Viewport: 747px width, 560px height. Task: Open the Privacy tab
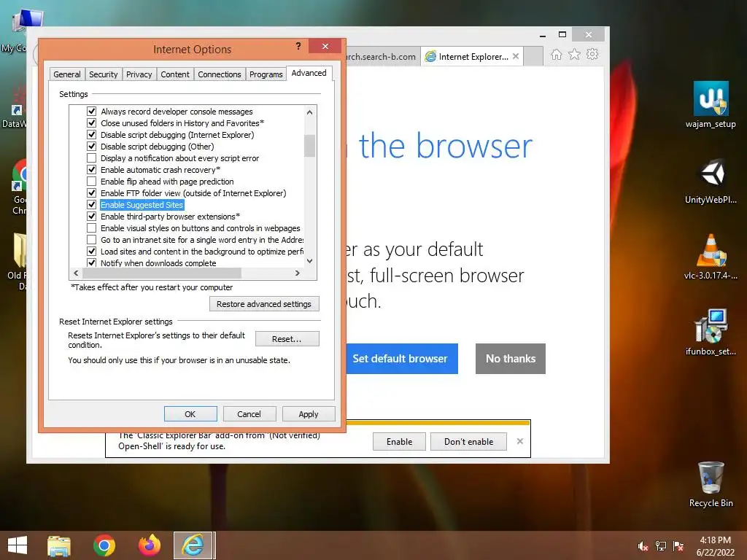tap(139, 74)
